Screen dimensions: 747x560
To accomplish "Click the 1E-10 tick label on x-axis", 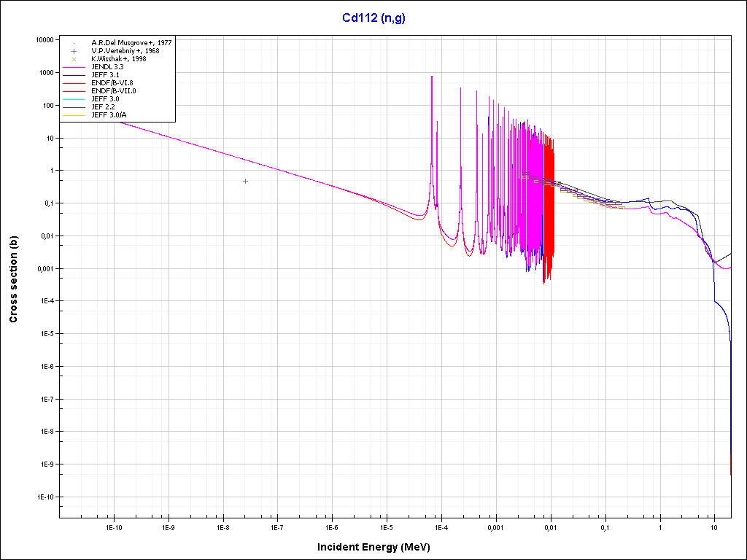I will (x=113, y=526).
